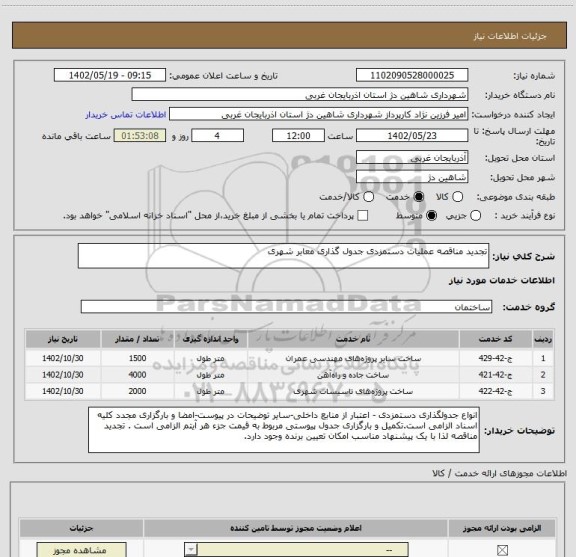This screenshot has height=557, width=576.
Task: Click the مشاهده مجوز button
Action: click(82, 550)
